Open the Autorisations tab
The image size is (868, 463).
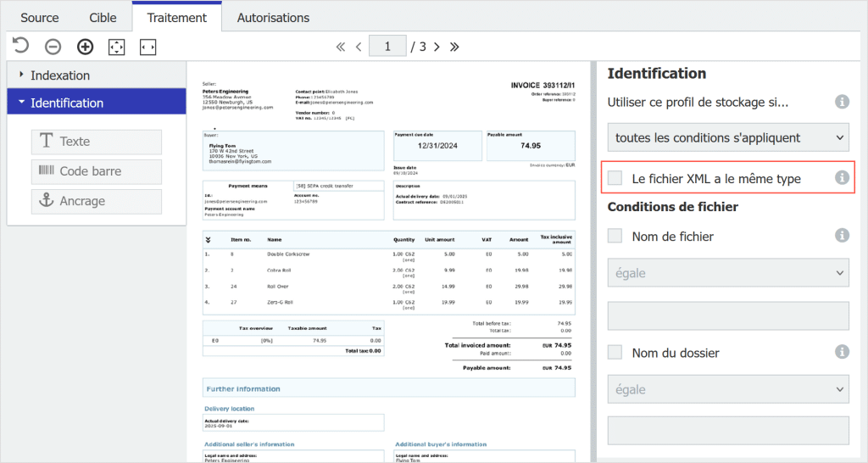[x=273, y=17]
